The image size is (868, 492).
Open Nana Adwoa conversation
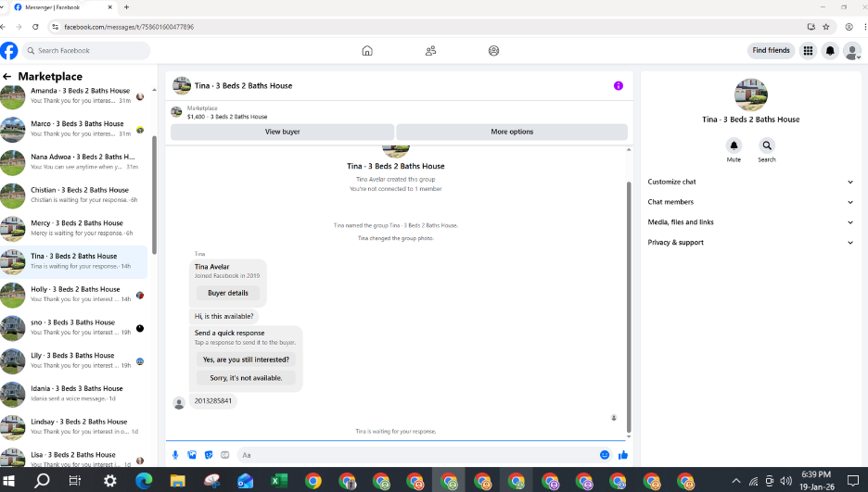coord(73,162)
